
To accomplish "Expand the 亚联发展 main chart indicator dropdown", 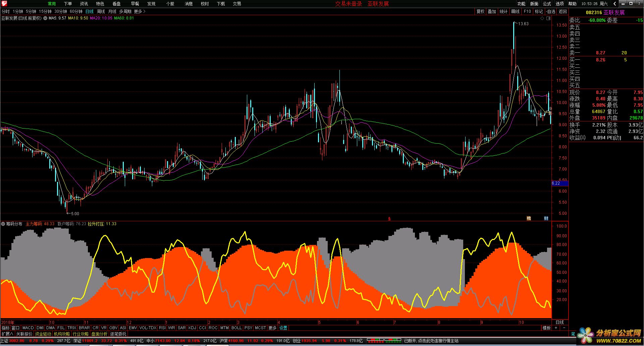I will coord(45,18).
